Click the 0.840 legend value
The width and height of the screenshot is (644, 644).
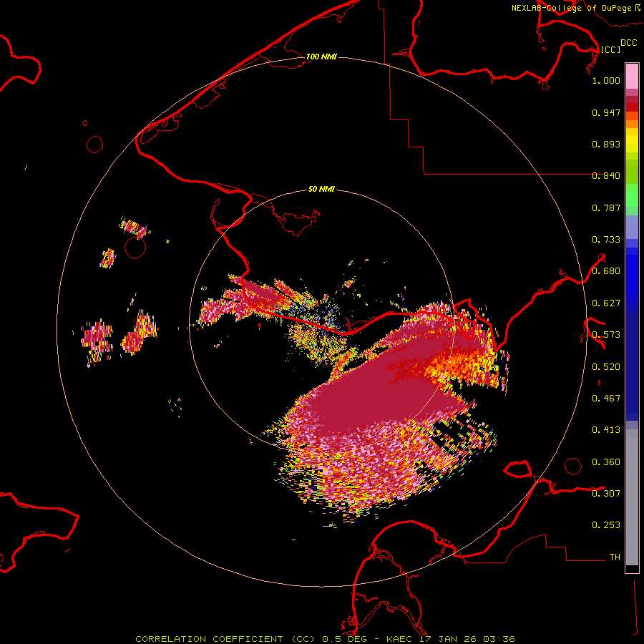coord(606,176)
